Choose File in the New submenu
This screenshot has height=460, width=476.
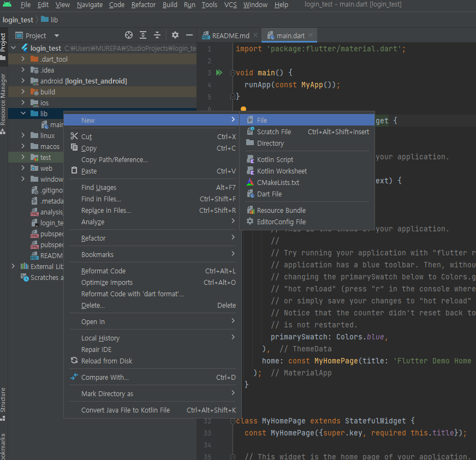[x=307, y=120]
